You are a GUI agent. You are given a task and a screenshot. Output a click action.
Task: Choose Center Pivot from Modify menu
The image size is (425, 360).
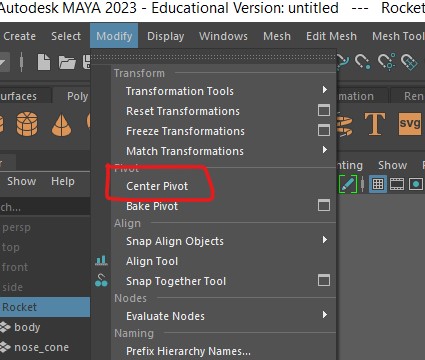pos(157,186)
